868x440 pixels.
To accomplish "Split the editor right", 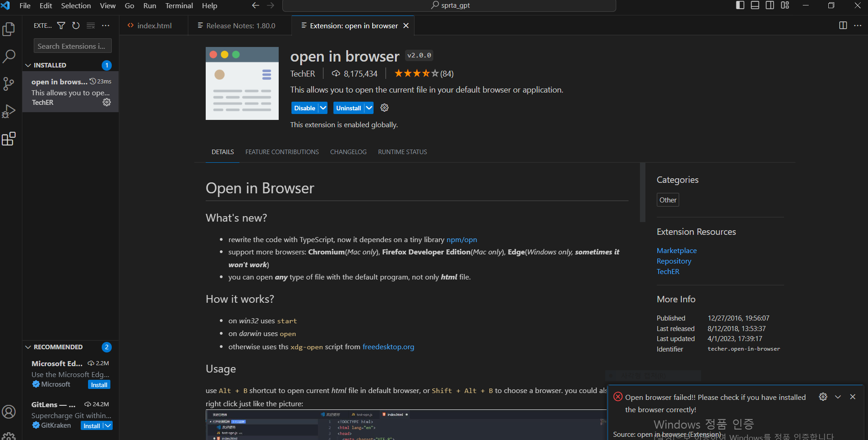I will click(843, 26).
